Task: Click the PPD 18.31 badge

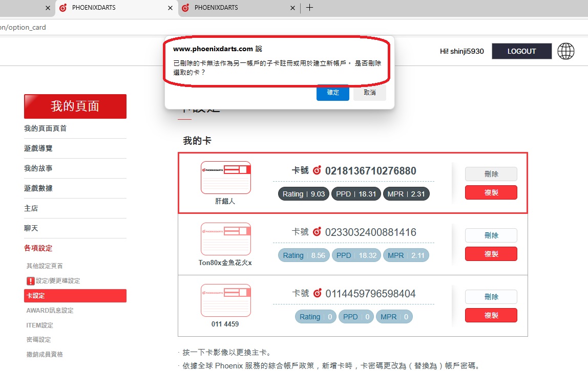Action: [x=356, y=194]
